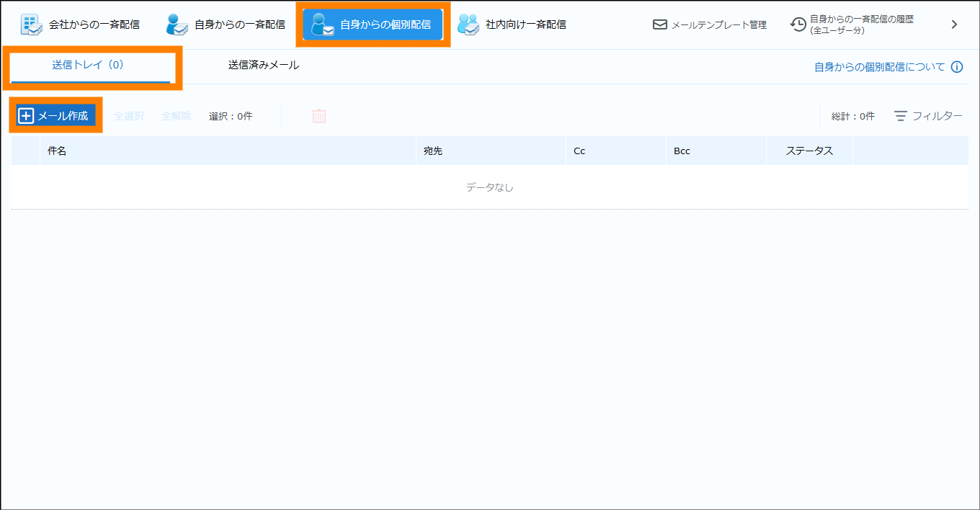980x510 pixels.
Task: Switch to the 送信済みメール tab
Action: [x=264, y=65]
